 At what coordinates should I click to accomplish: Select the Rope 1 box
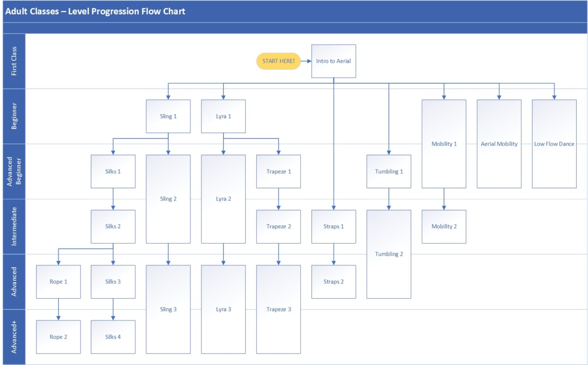(x=58, y=282)
